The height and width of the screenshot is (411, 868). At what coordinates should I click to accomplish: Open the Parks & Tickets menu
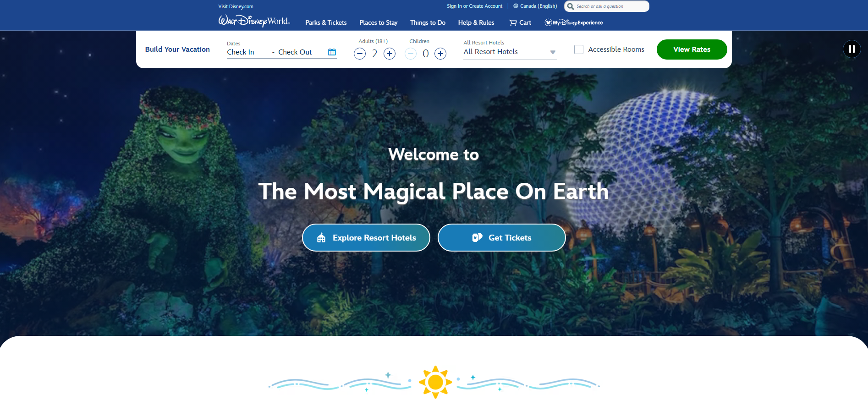point(326,22)
